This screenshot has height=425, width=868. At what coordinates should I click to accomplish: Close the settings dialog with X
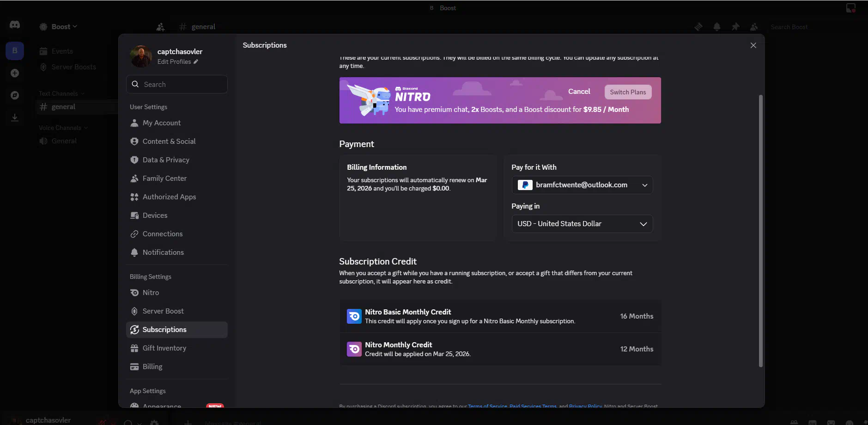753,45
